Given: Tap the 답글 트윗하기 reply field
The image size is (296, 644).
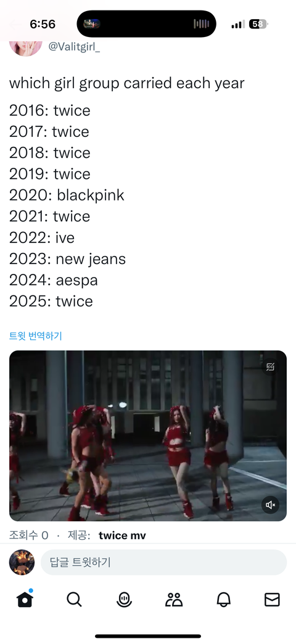Looking at the screenshot, I should (x=163, y=563).
